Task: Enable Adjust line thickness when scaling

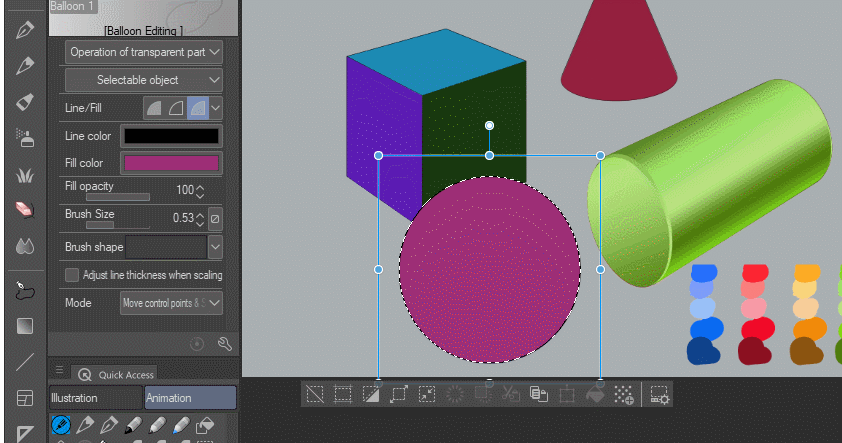Action: (71, 275)
